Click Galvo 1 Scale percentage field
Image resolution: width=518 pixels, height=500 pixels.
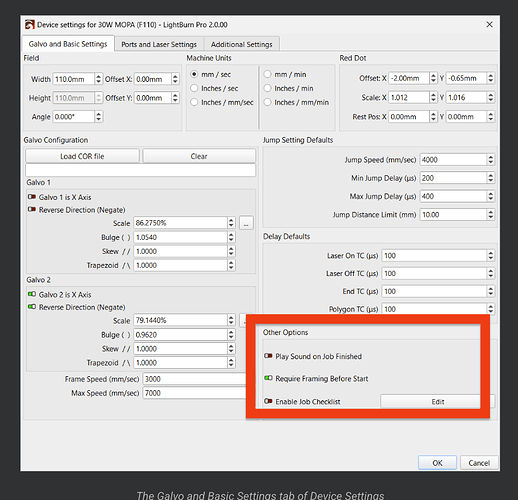click(181, 223)
